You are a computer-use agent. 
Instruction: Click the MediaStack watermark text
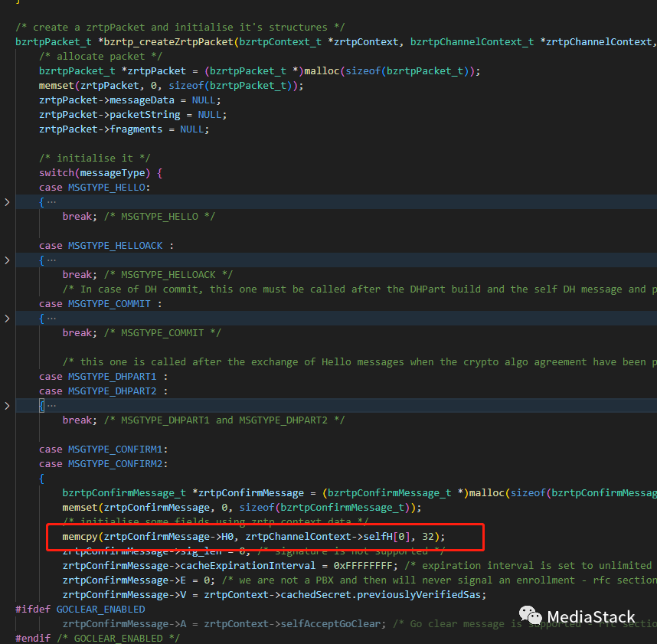click(x=590, y=616)
